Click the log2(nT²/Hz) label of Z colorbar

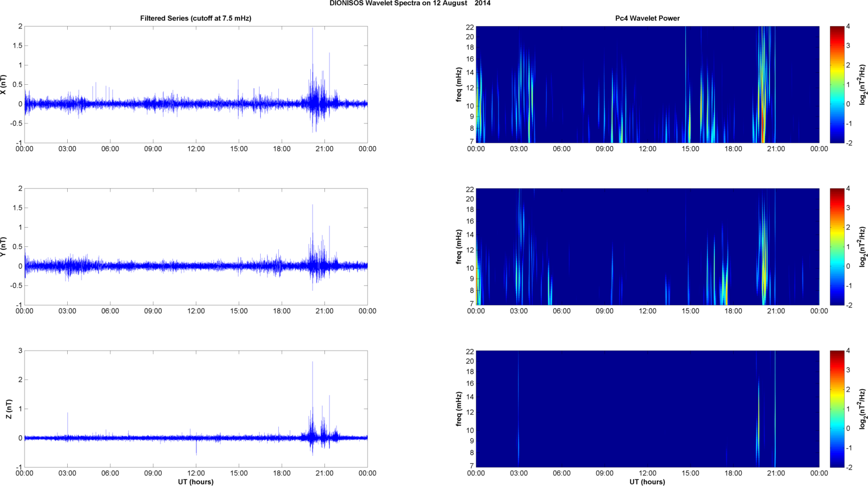pyautogui.click(x=863, y=409)
